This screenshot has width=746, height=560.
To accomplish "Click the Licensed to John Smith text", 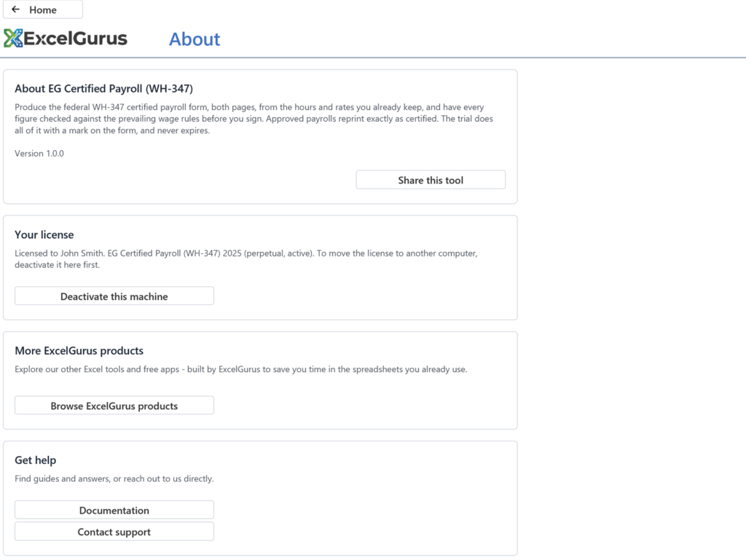I will click(x=246, y=259).
